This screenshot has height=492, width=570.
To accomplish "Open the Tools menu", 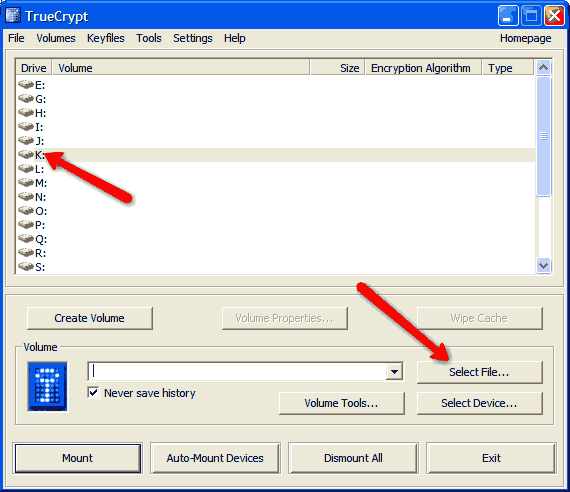I will 149,38.
